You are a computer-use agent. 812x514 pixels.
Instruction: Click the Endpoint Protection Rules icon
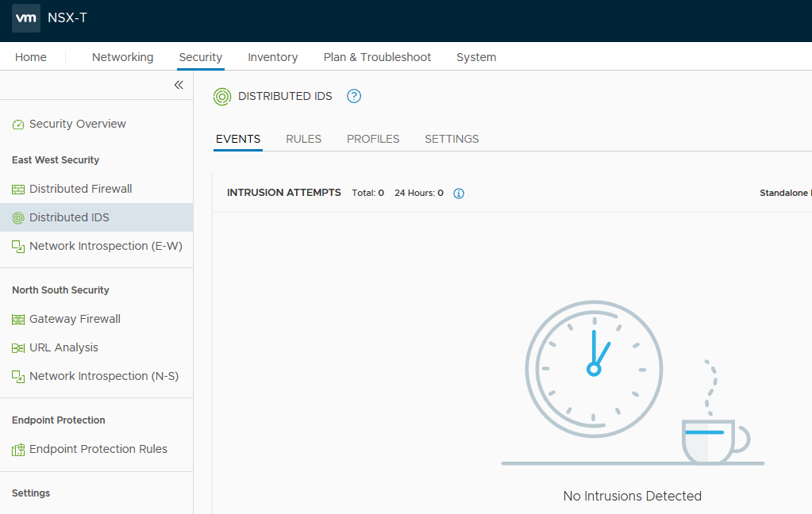click(x=18, y=450)
